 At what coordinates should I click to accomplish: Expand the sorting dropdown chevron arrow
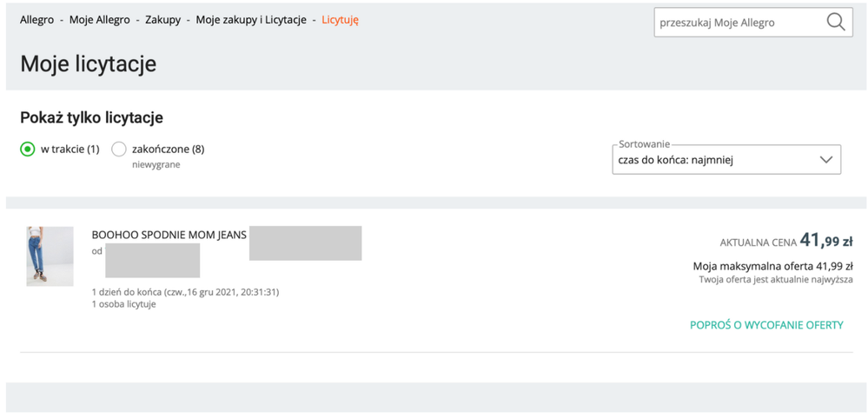pos(825,160)
